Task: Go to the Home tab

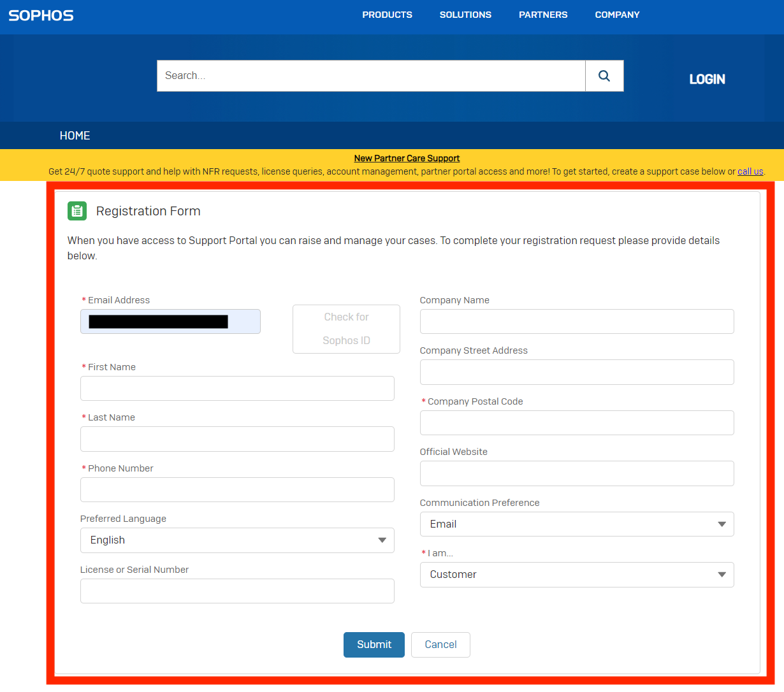Action: click(x=75, y=136)
